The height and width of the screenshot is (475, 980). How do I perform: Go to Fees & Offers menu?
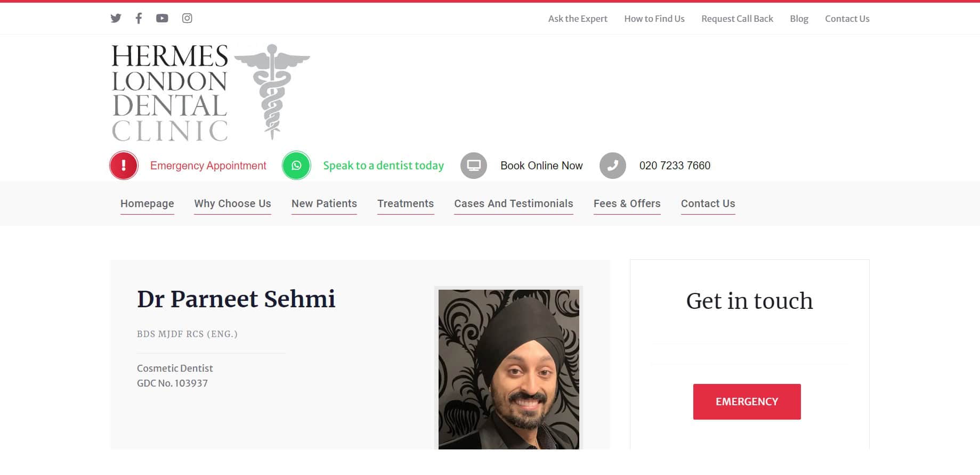[x=627, y=203]
